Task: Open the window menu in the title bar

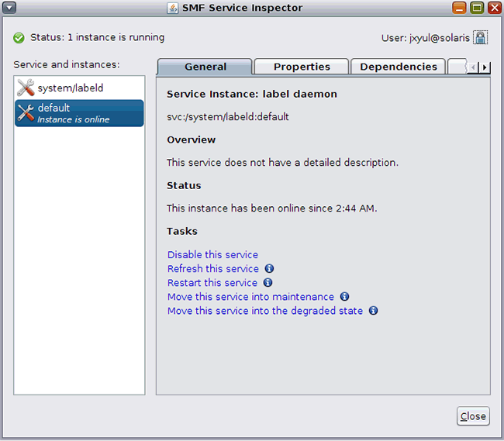Action: pos(10,9)
